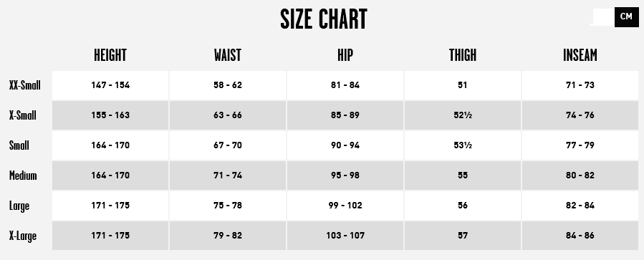Click the INSEAM column header
This screenshot has width=644, height=260.
580,55
